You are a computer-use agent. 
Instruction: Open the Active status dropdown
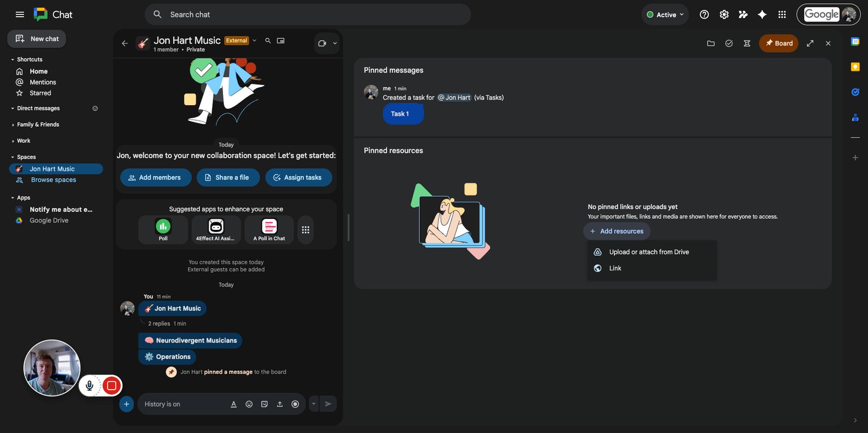tap(665, 15)
